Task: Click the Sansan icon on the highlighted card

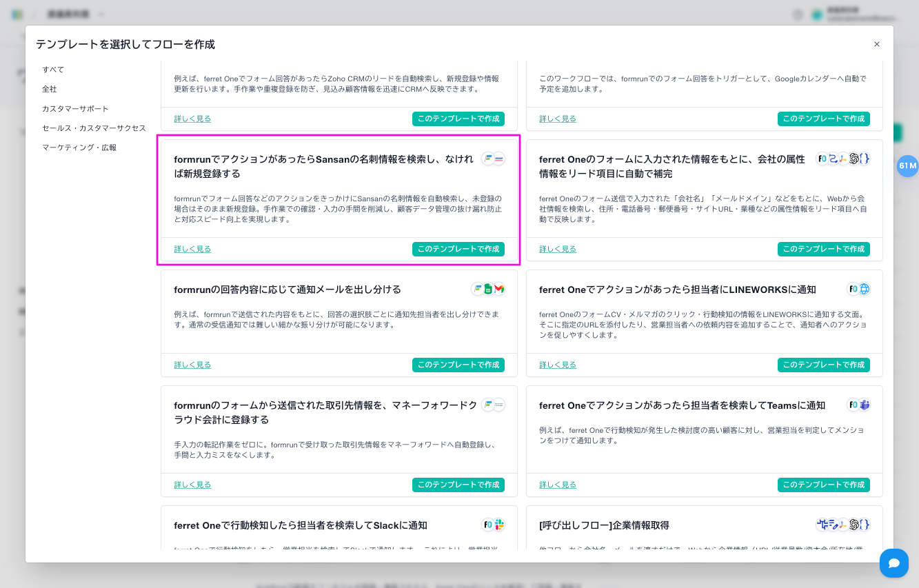Action: (498, 159)
